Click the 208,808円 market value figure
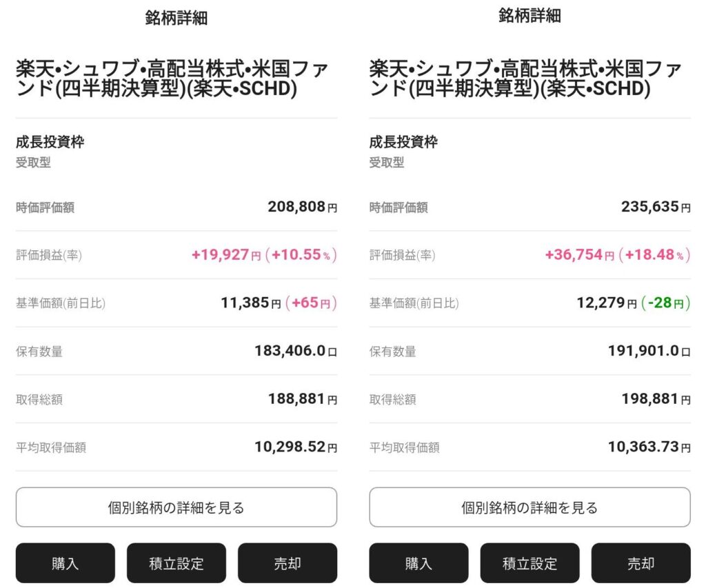This screenshot has width=706, height=588. [x=302, y=207]
